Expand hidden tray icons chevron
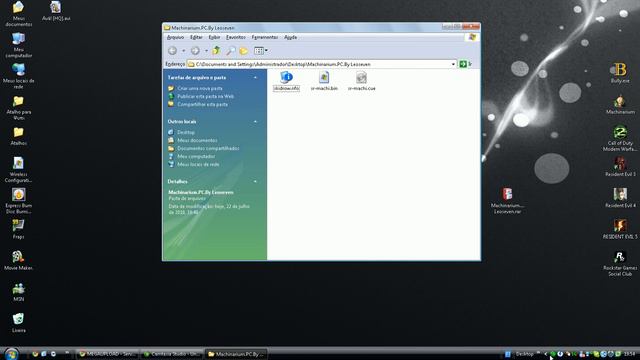Screen dimensions: 640x360 [546, 354]
